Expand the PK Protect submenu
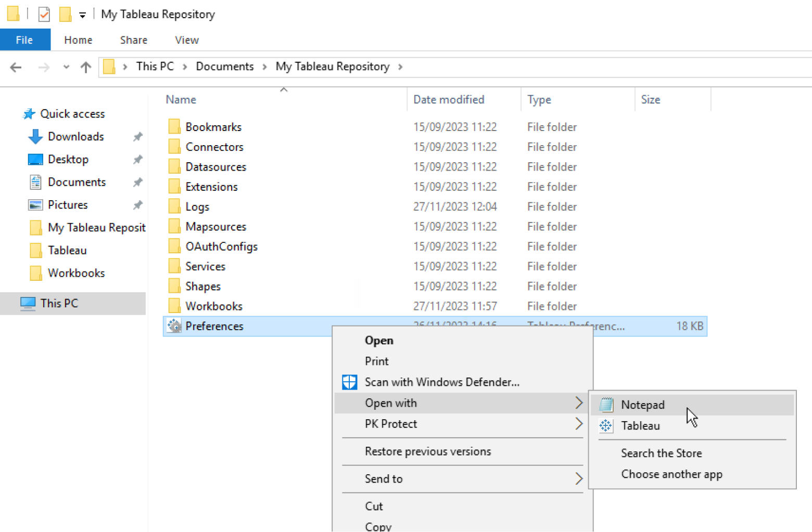 [579, 424]
